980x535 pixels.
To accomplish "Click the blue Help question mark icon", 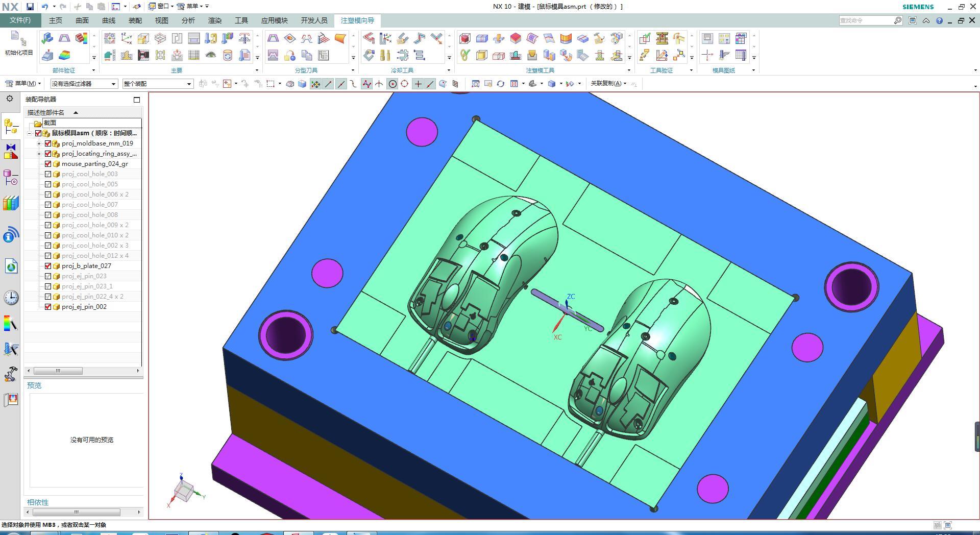I will click(x=939, y=21).
